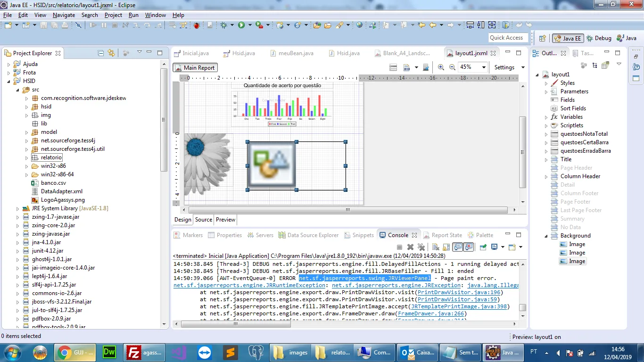Click Remove All Terminated Launches in Console
This screenshot has width=644, height=362.
421,247
